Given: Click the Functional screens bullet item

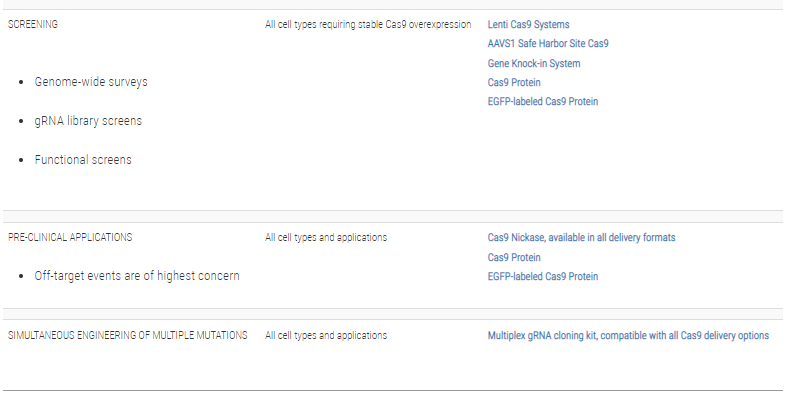Looking at the screenshot, I should click(83, 160).
